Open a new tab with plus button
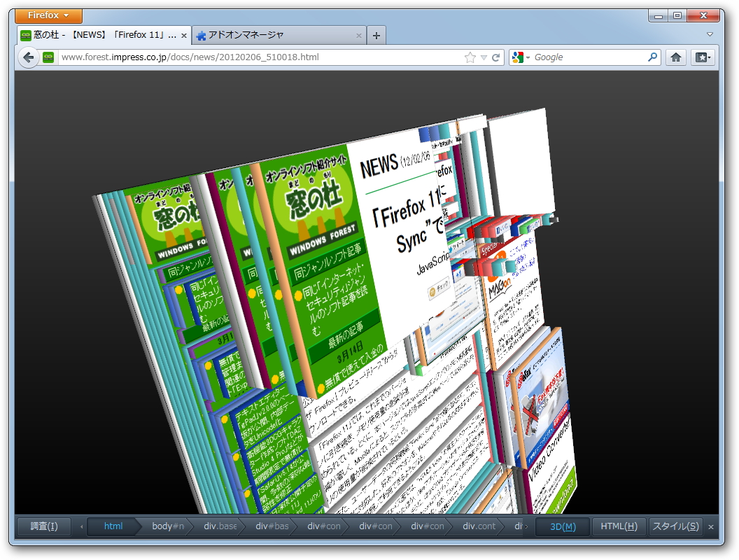 point(376,36)
